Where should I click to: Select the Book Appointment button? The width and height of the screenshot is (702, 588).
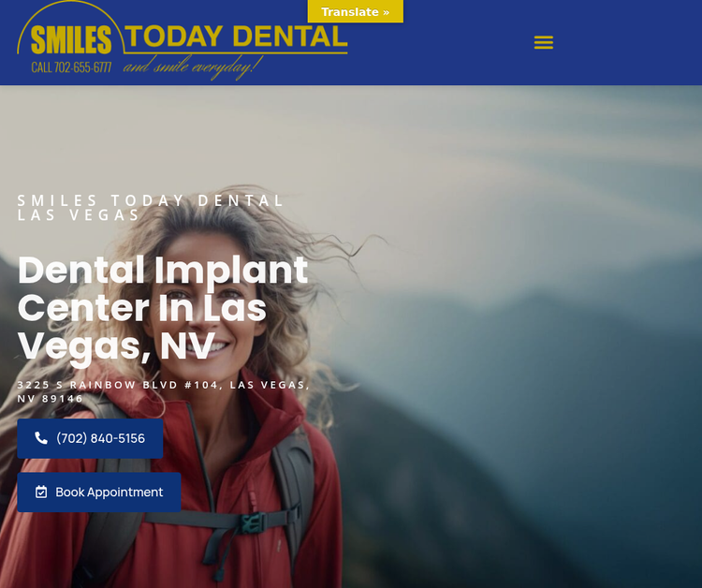coord(99,492)
